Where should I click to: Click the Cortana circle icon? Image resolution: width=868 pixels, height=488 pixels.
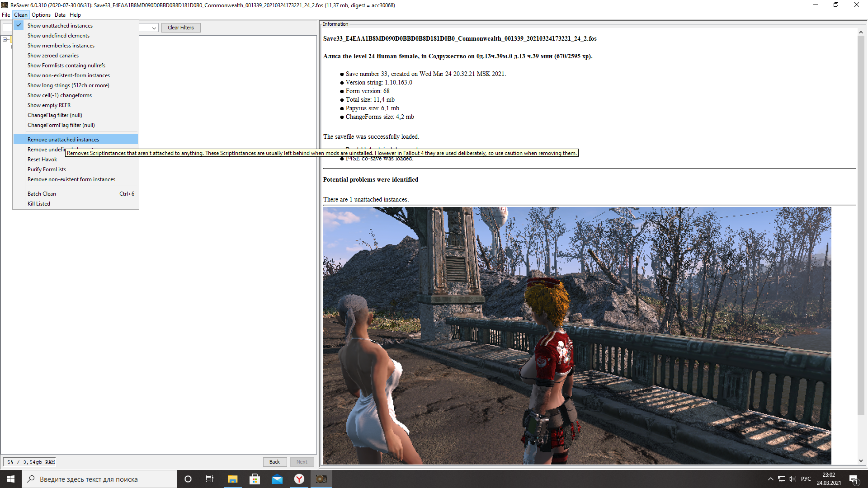188,479
